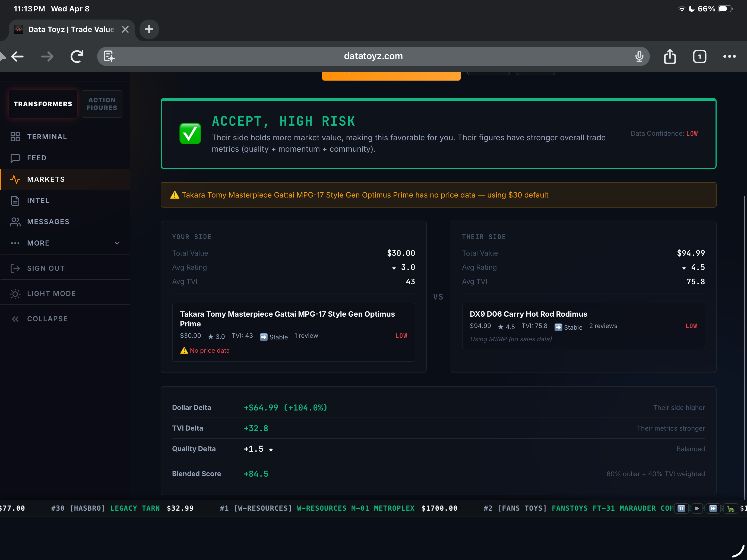
Task: Click TVI Delta value +32.8
Action: point(256,428)
